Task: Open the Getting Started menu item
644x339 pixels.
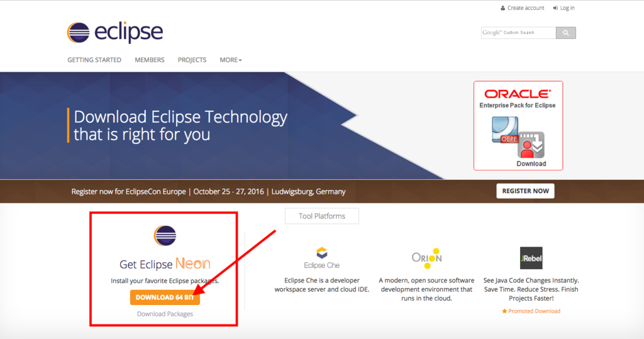Action: point(94,60)
